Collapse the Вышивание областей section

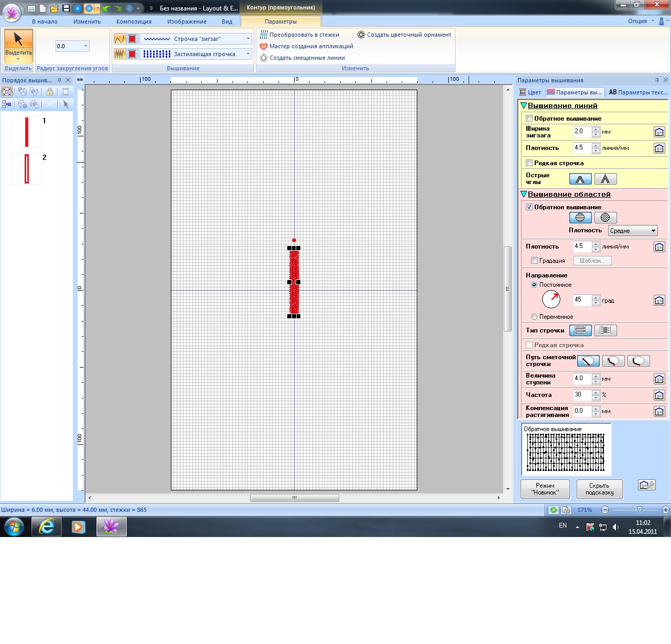tap(524, 195)
